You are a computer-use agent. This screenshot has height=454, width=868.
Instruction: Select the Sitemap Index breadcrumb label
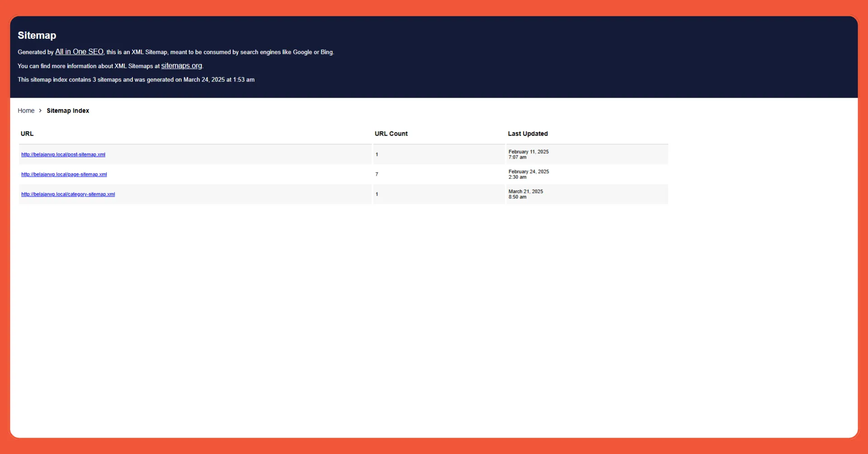point(68,111)
